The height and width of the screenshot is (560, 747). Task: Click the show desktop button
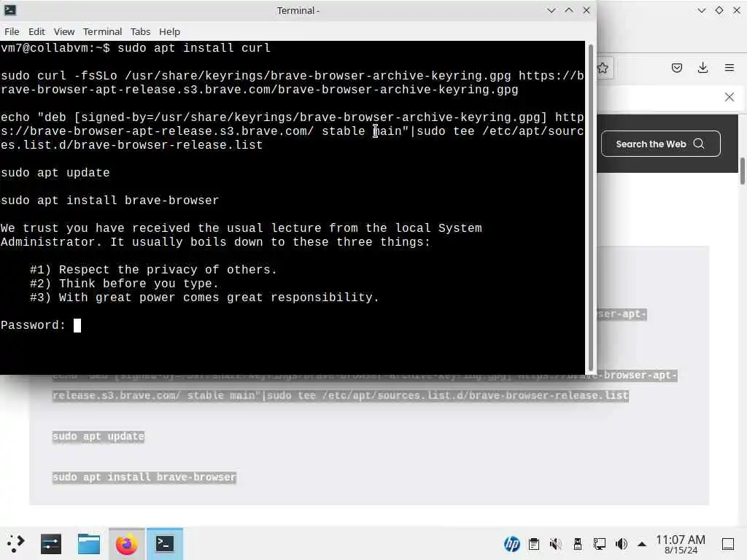tap(728, 544)
